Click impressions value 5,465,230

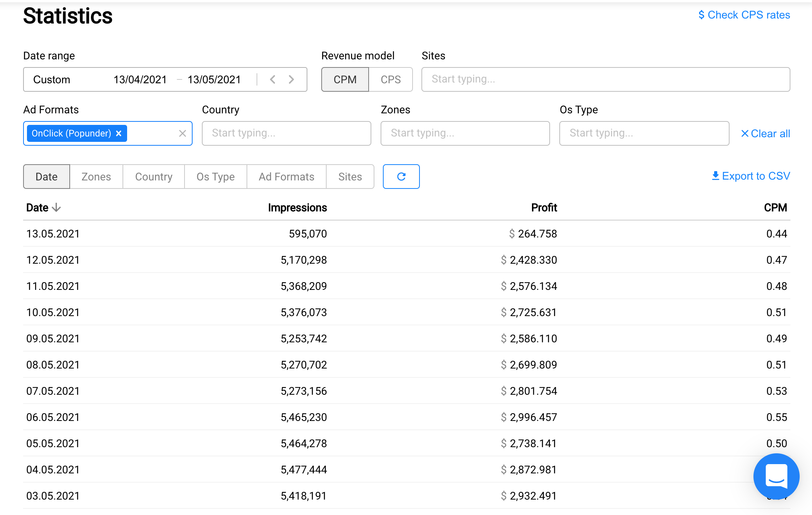304,417
